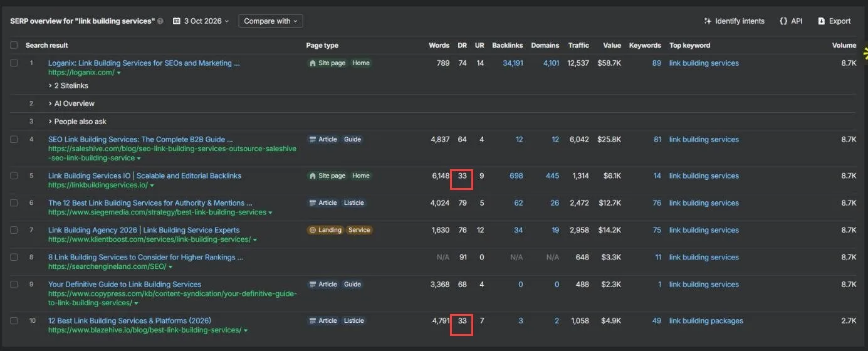The width and height of the screenshot is (868, 351).
Task: Check the box for copypress result row 9
Action: click(x=14, y=285)
